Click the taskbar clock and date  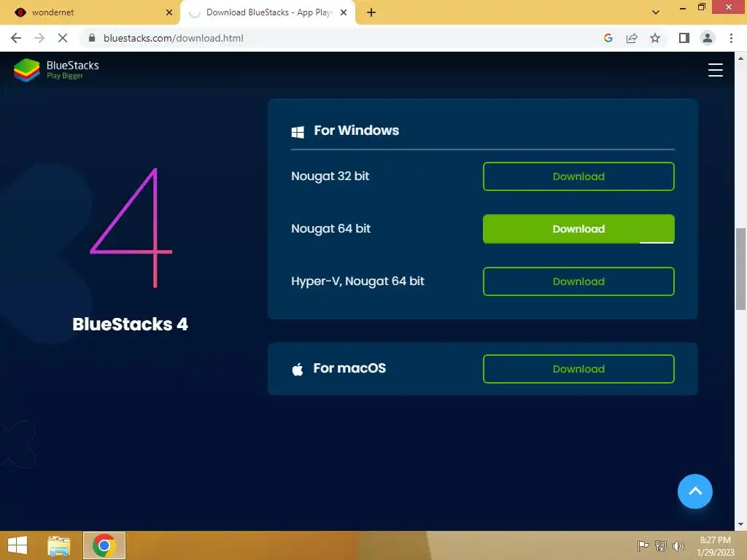pyautogui.click(x=715, y=545)
